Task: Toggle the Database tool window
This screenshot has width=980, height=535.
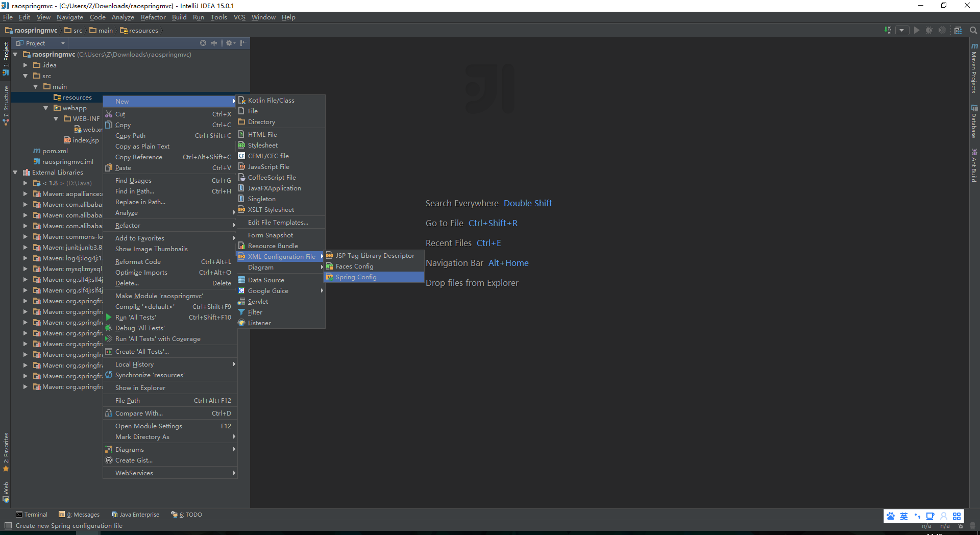Action: click(974, 122)
